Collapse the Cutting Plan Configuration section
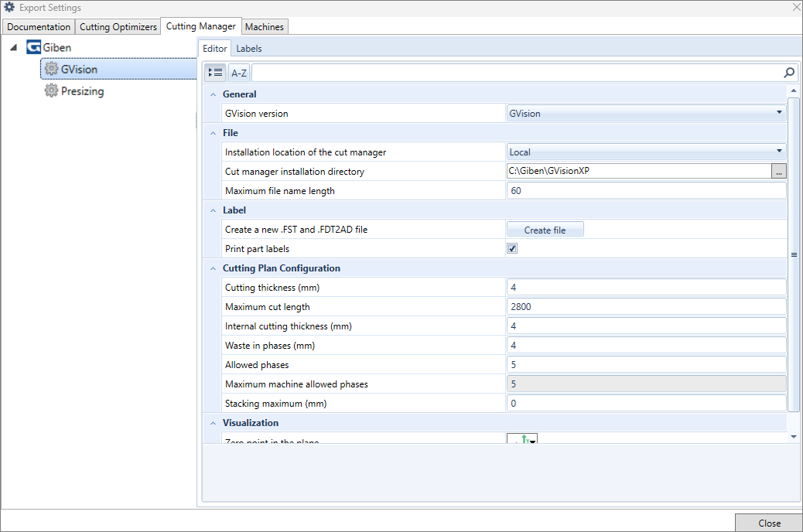The image size is (803, 532). pyautogui.click(x=213, y=268)
